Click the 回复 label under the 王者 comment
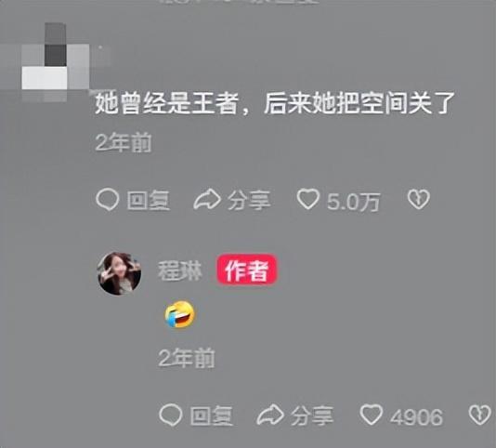Image resolution: width=496 pixels, height=448 pixels. (x=149, y=201)
